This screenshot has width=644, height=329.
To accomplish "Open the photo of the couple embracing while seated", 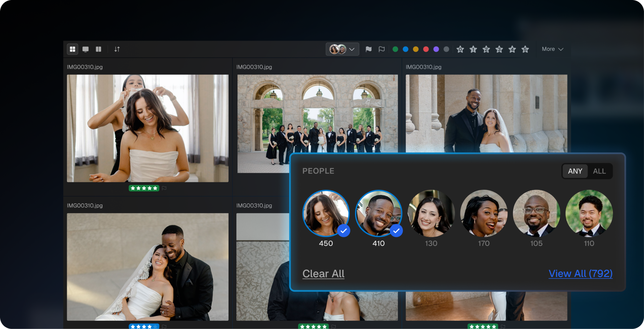I will pyautogui.click(x=148, y=267).
